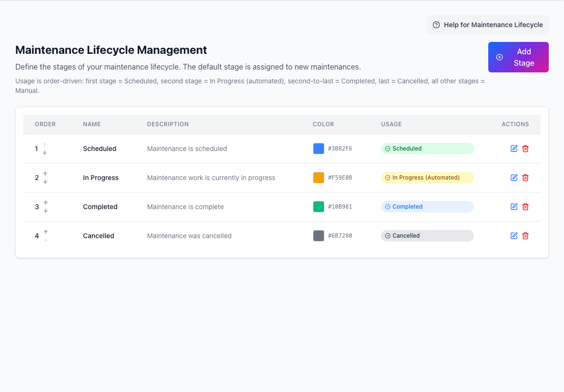Click the green Scheduled usage badge
The height and width of the screenshot is (392, 564).
point(427,149)
